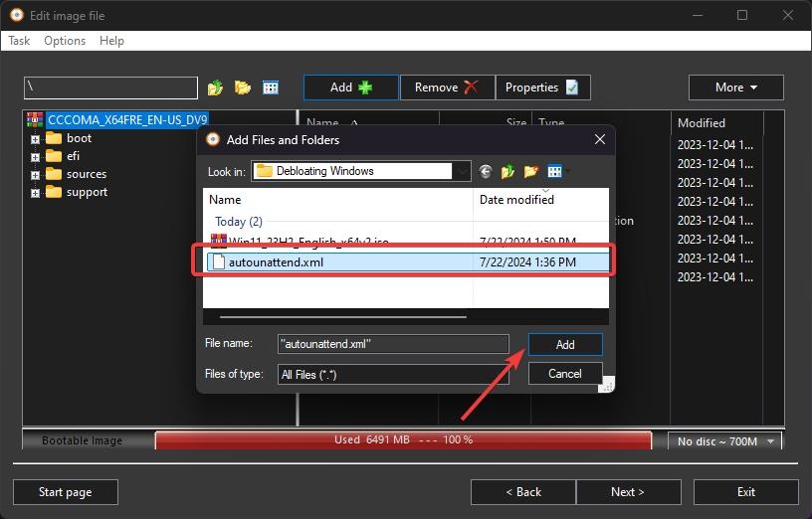This screenshot has height=519, width=812.
Task: Select the sources folder in tree
Action: coord(86,174)
